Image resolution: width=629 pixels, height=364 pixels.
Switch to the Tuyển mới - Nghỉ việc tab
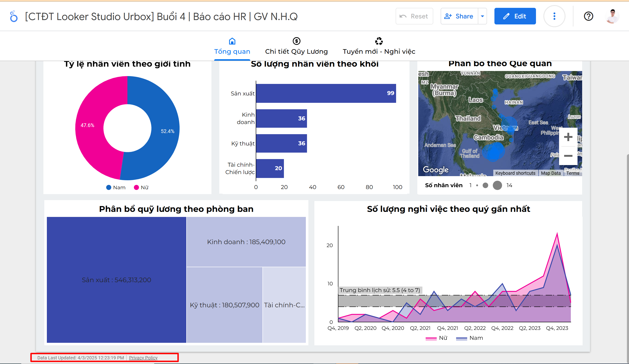tap(379, 51)
